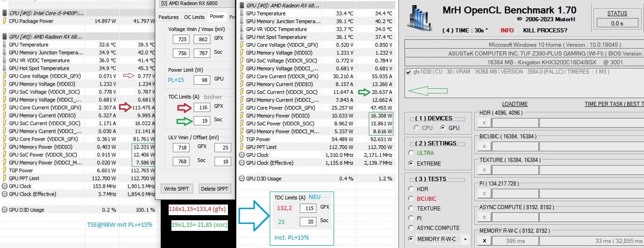Click the MrH OpenCL Benchmark logo icon
644x248 pixels.
click(x=421, y=19)
